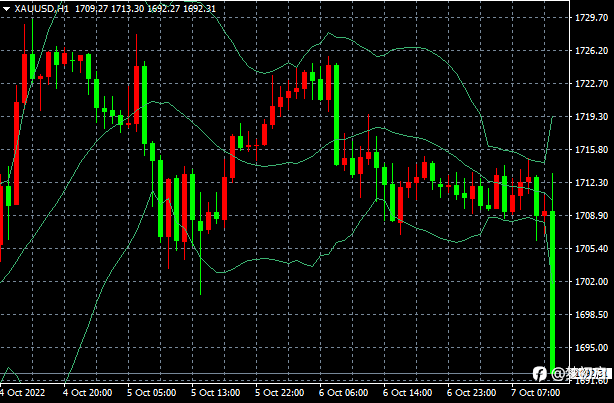Click the last large green candle
This screenshot has width=614, height=403.
(x=553, y=292)
